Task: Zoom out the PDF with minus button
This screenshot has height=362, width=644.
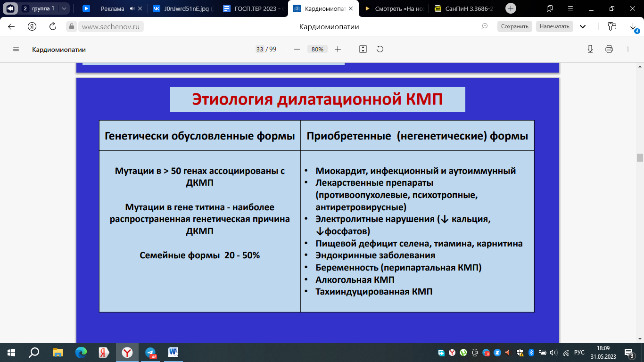Action: click(297, 49)
